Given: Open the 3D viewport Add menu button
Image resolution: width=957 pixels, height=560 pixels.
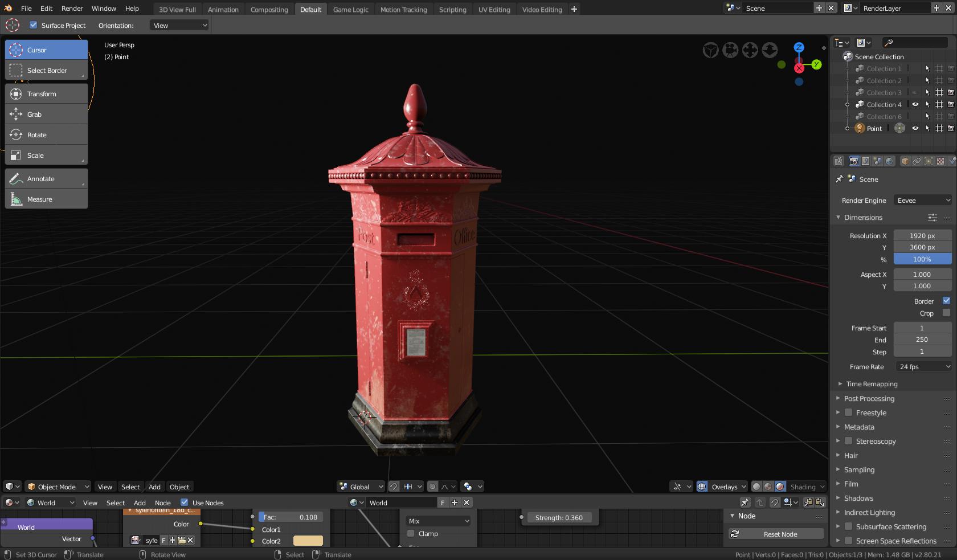Looking at the screenshot, I should coord(154,487).
